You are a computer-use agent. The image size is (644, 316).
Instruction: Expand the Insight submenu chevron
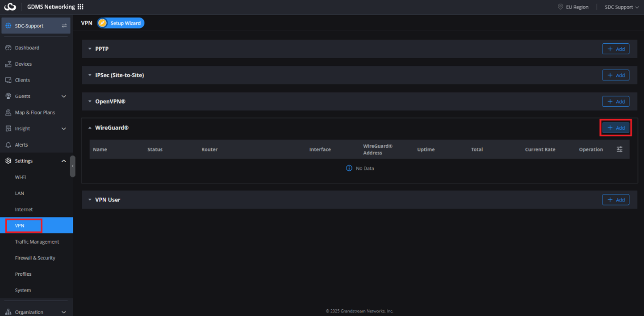point(63,128)
